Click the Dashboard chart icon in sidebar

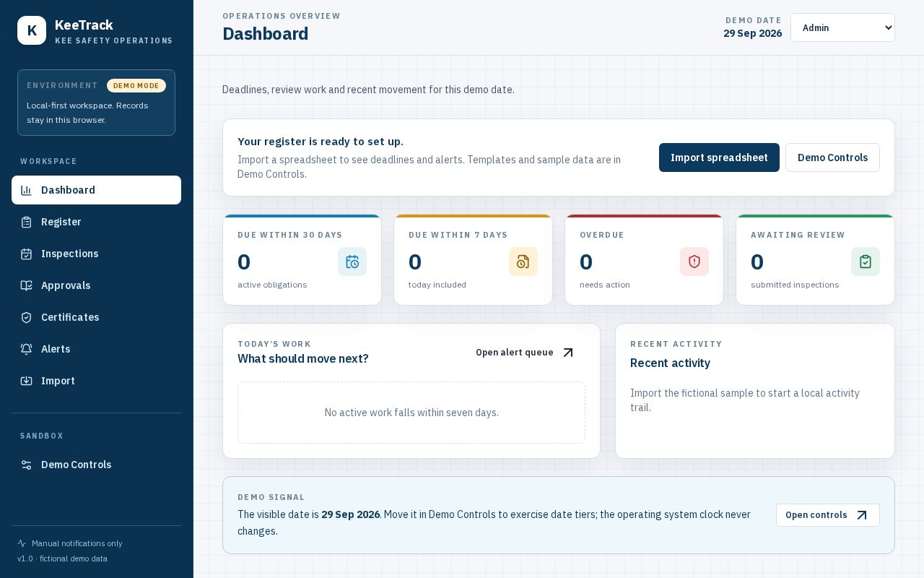point(26,190)
